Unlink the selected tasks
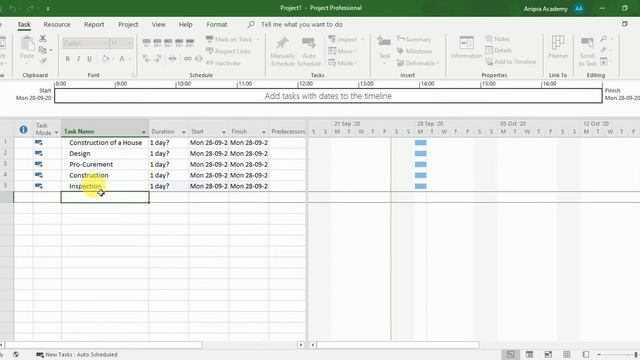640x360 pixels. 198,59
